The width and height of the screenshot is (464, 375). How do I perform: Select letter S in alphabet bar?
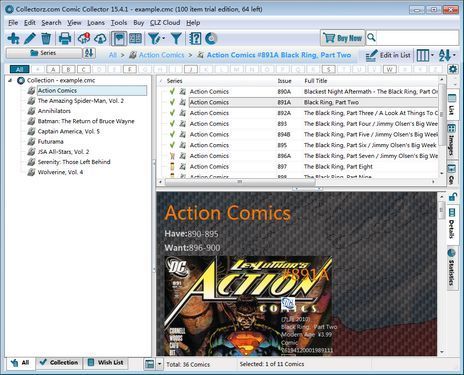328,69
